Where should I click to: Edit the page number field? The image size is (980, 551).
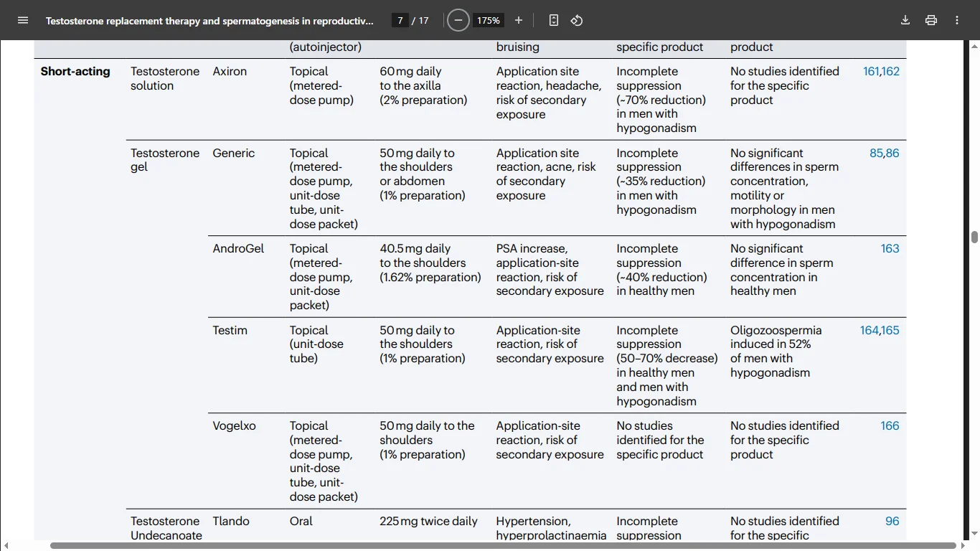pos(401,20)
